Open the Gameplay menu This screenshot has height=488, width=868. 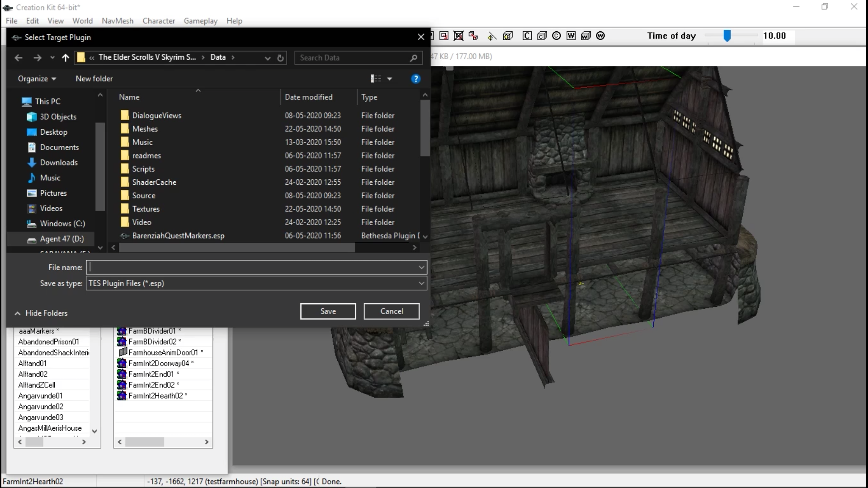200,21
